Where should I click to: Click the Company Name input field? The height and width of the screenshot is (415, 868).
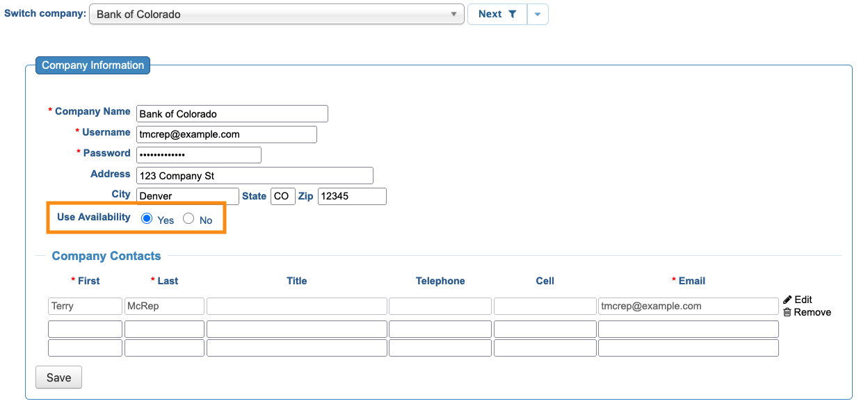232,114
